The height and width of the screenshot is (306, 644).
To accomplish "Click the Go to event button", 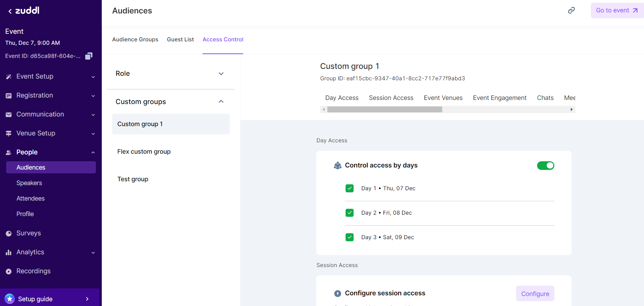I will 616,10.
